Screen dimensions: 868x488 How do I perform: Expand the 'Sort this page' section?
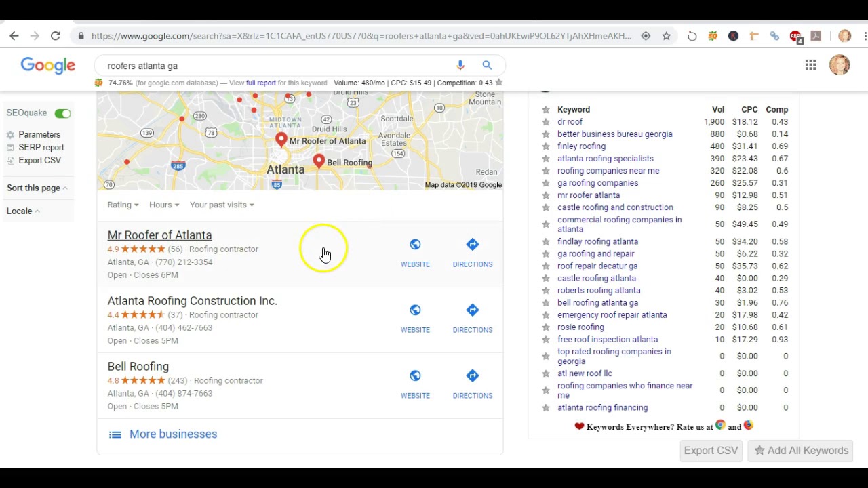[37, 188]
